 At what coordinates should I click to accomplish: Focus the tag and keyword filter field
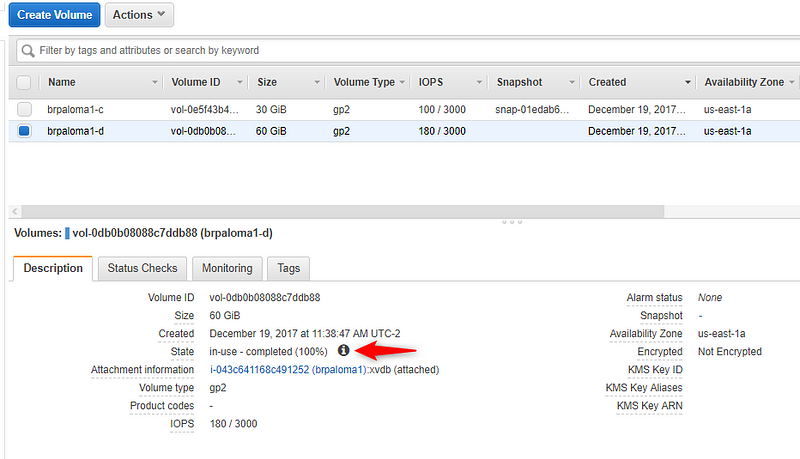point(408,50)
